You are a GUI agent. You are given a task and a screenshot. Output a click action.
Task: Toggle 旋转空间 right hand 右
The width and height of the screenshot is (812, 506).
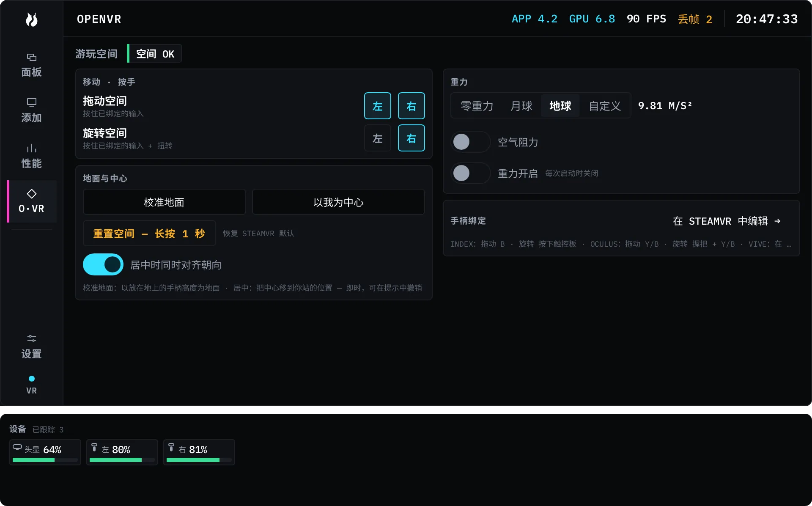click(x=411, y=138)
